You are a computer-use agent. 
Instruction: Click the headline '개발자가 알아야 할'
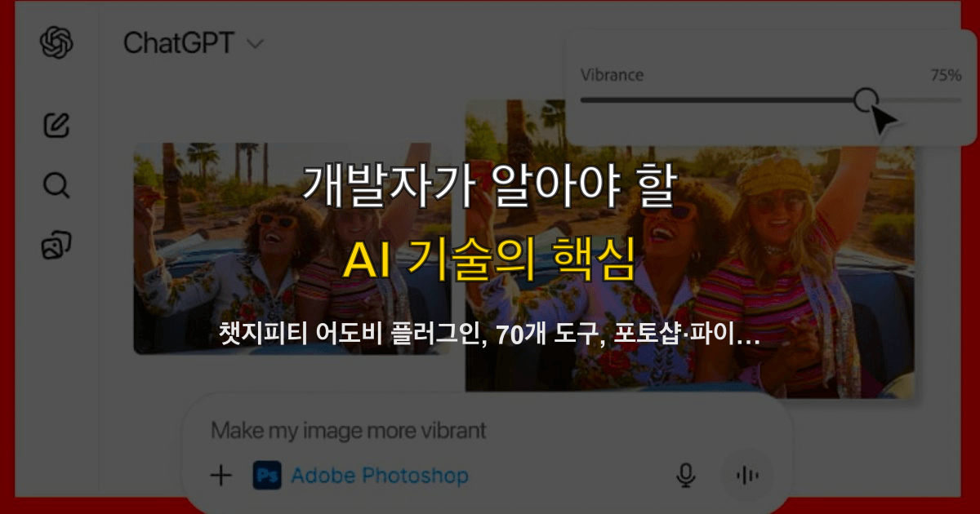click(x=489, y=187)
